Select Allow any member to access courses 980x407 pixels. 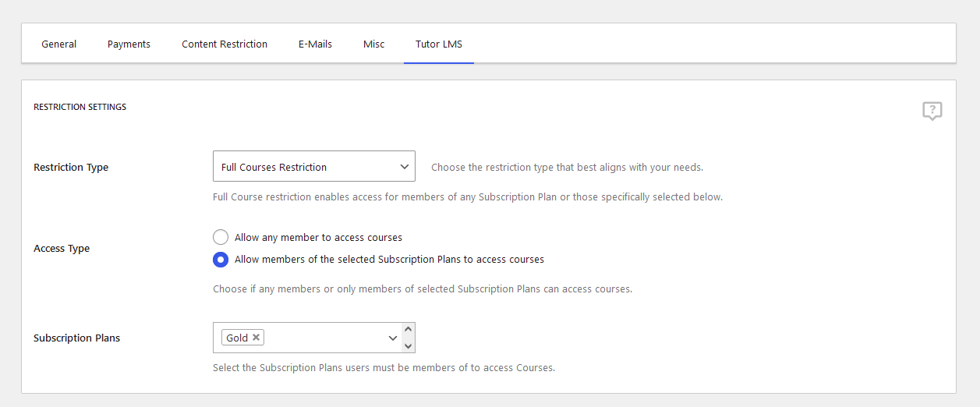coord(221,237)
